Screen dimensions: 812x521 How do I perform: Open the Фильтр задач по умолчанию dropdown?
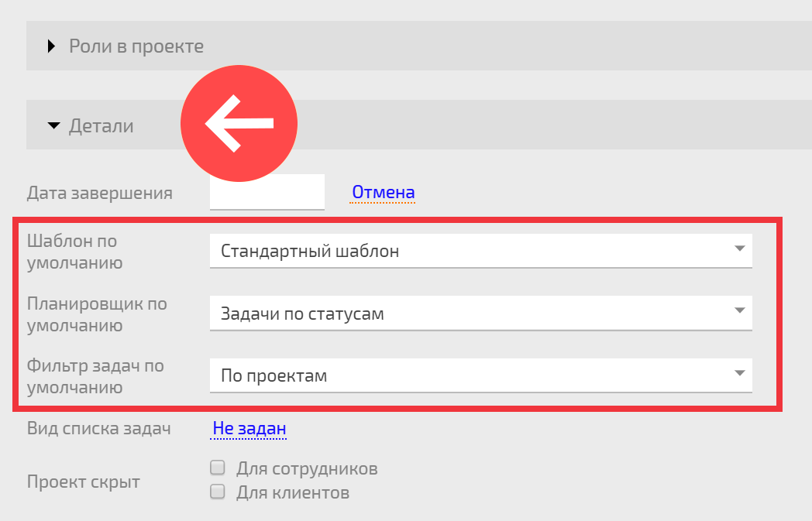480,375
